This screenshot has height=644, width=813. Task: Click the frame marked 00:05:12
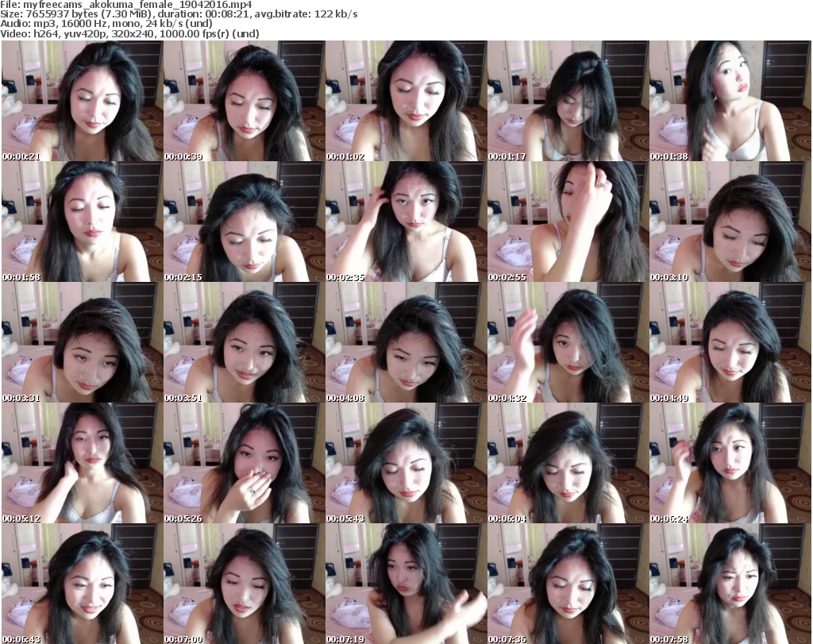click(82, 463)
